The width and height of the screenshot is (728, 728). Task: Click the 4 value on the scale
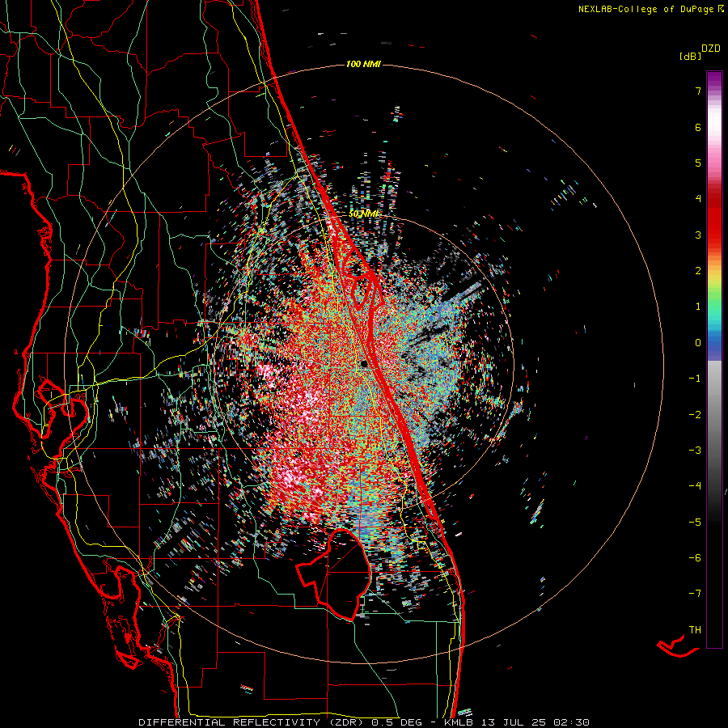point(698,199)
